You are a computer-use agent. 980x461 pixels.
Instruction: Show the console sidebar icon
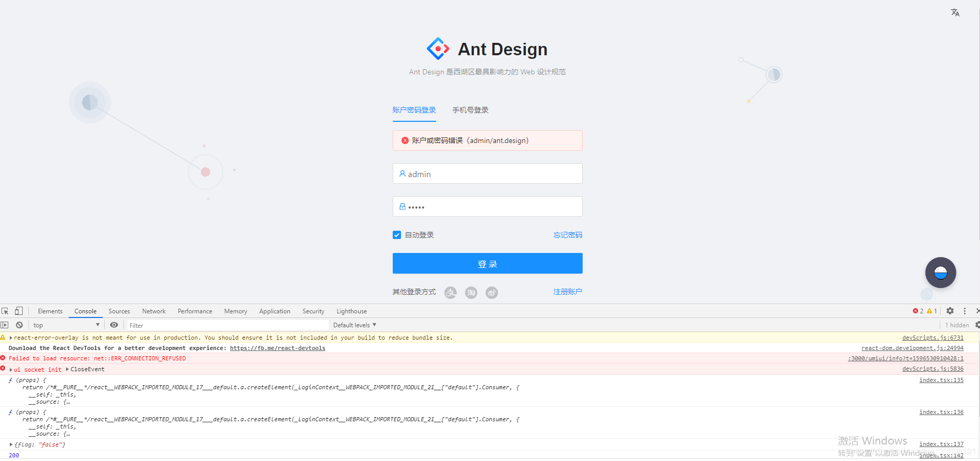pos(5,325)
